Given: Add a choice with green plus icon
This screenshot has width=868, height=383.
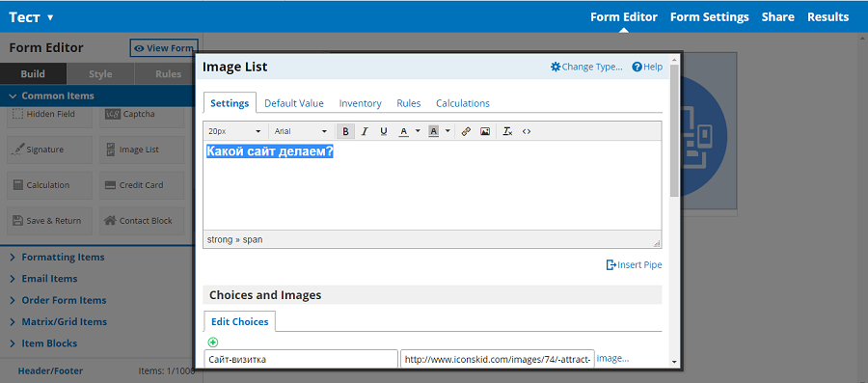Looking at the screenshot, I should point(212,342).
